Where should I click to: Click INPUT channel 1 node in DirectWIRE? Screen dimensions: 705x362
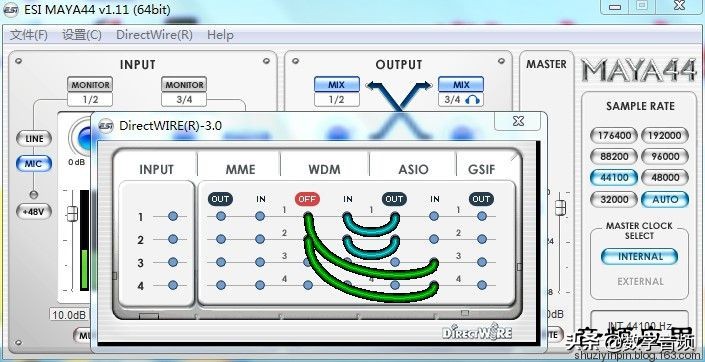click(x=173, y=216)
